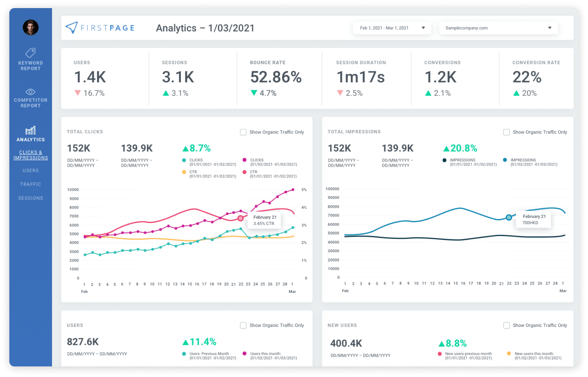Viewport: 588px width, 377px height.
Task: Tick organic traffic only for New Users
Action: [506, 325]
